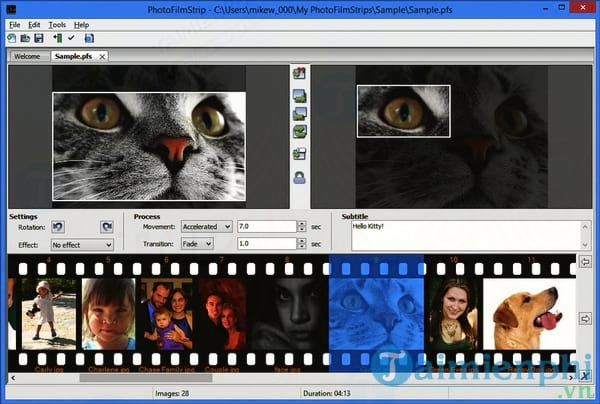
Task: Click the Duration: 04:13 status text
Action: pos(327,393)
